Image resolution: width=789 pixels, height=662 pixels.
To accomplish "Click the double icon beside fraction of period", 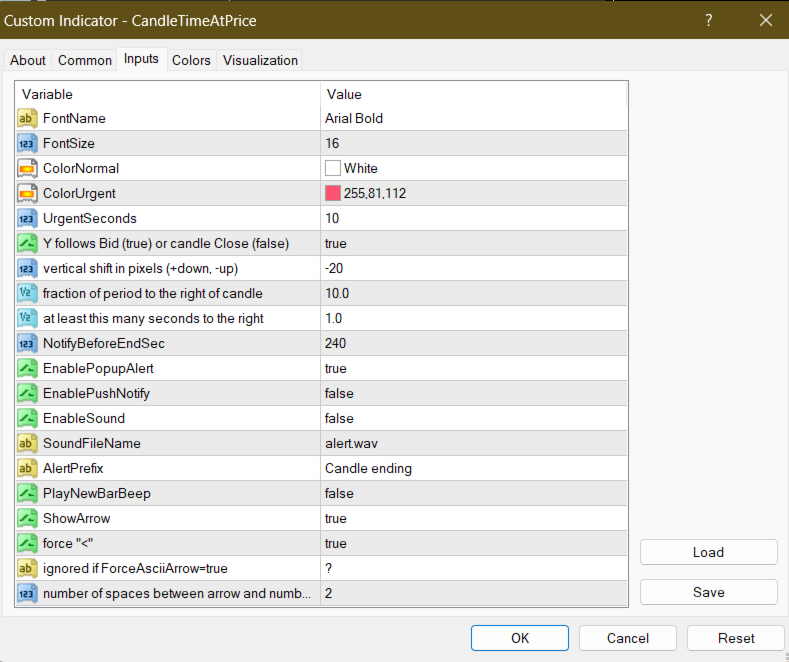I will [28, 293].
